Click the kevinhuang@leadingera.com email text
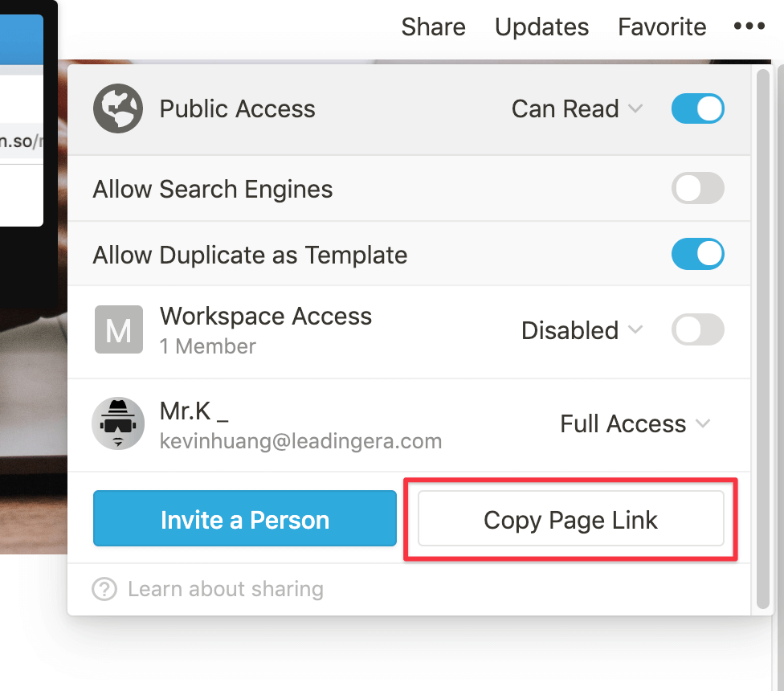The height and width of the screenshot is (691, 784). [300, 441]
